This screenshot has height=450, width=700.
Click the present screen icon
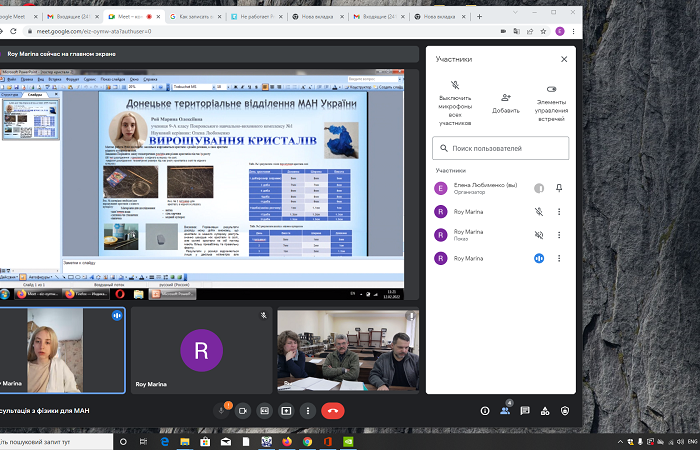286,410
